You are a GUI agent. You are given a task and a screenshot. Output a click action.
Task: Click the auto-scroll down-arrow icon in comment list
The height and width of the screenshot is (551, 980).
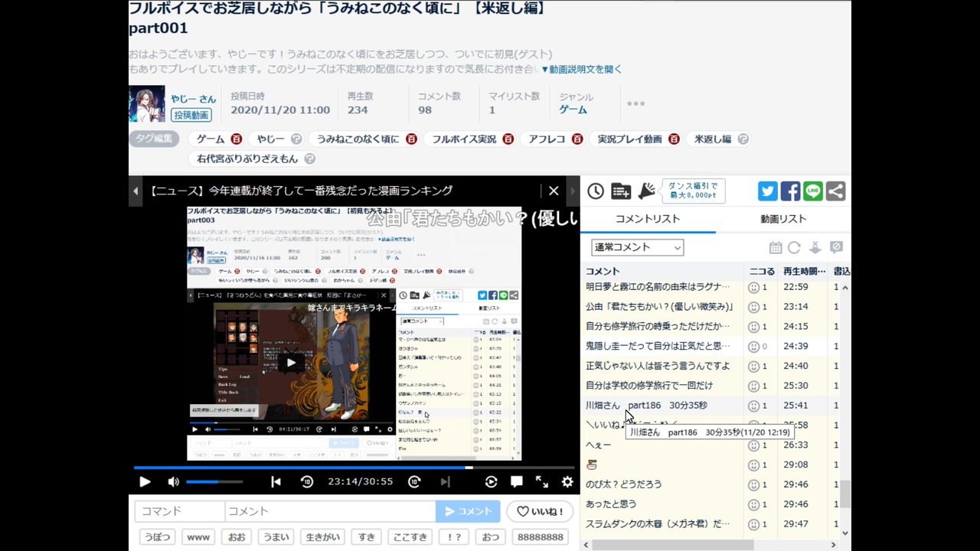pos(815,248)
